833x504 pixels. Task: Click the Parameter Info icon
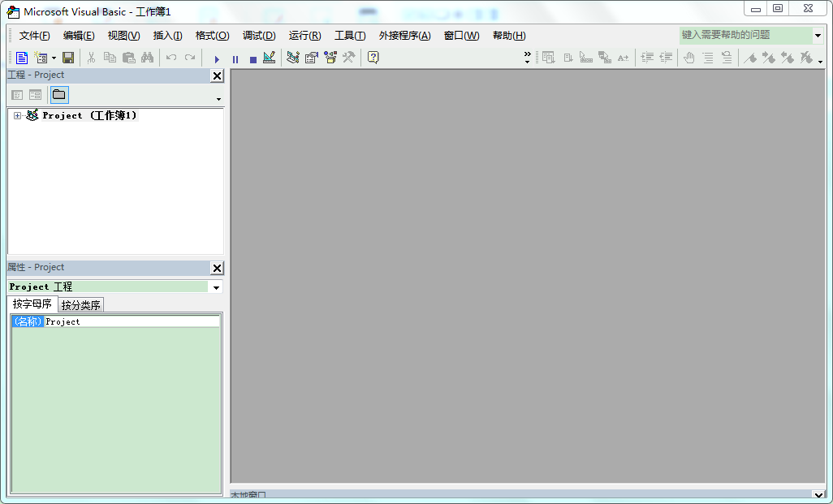coord(605,58)
